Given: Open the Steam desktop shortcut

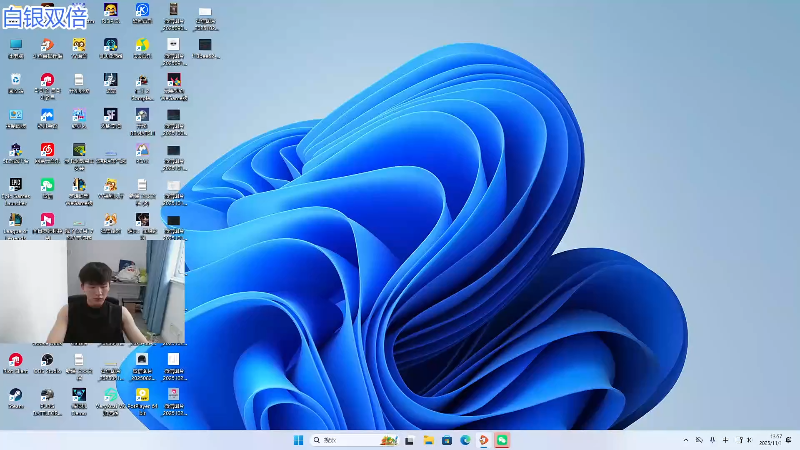Looking at the screenshot, I should (x=15, y=395).
